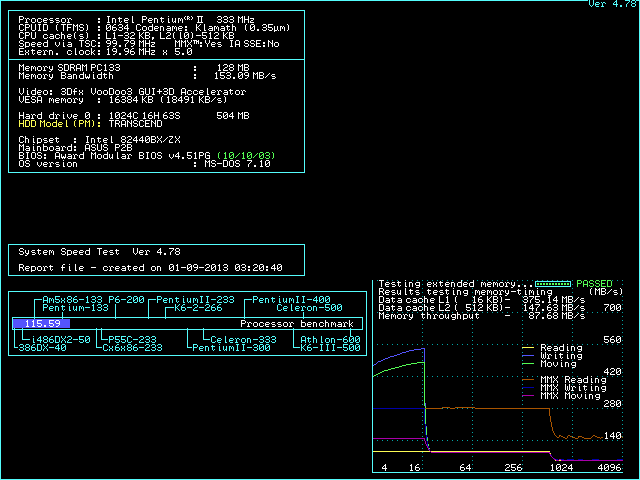Select the MMX Reading legend entry
Screen dimensions: 640x480
click(x=564, y=380)
